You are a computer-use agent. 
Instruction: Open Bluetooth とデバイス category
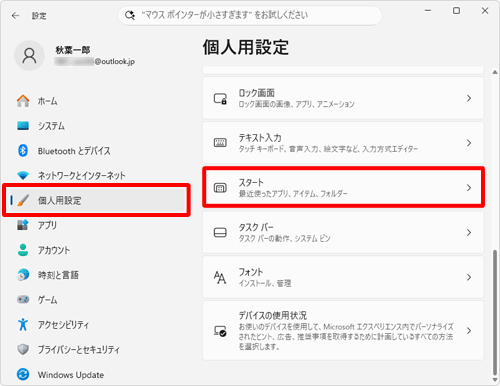[x=97, y=151]
